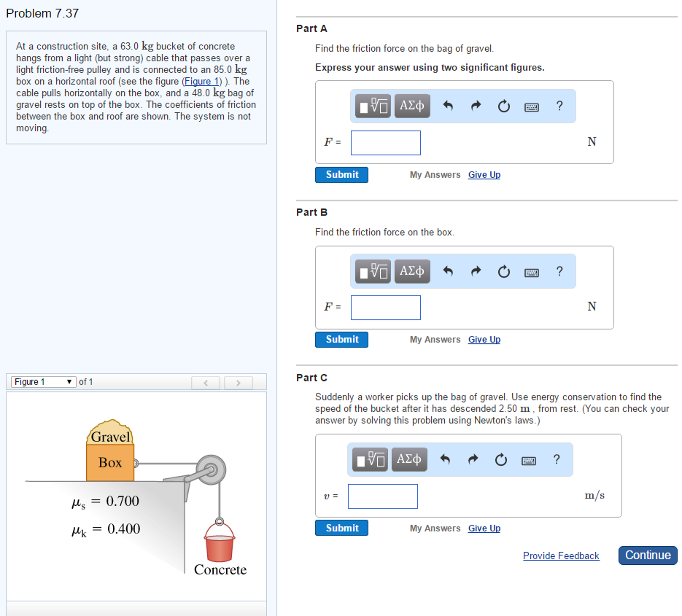The width and height of the screenshot is (682, 616).
Task: Click Part A friction force input field
Action: coord(385,143)
